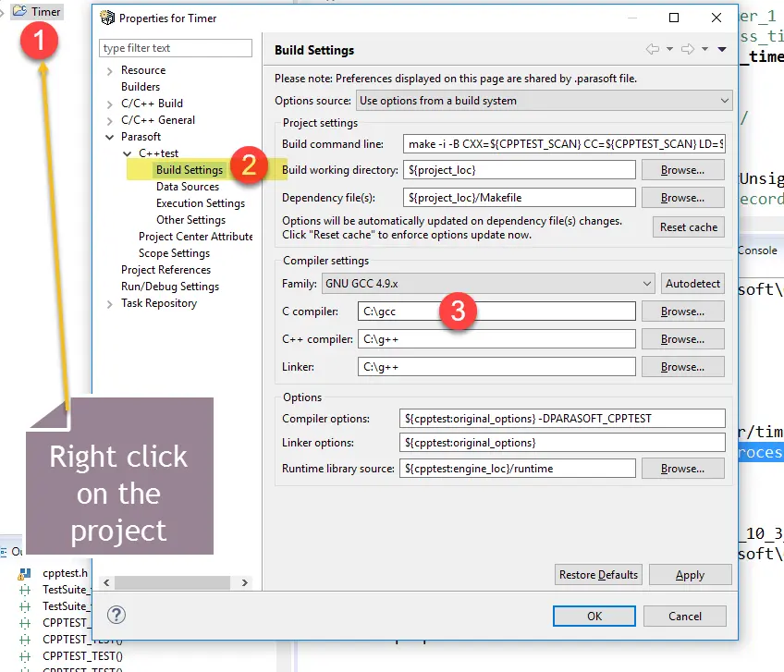Click the Properties for Timer title icon
Image resolution: width=784 pixels, height=672 pixels.
[107, 18]
